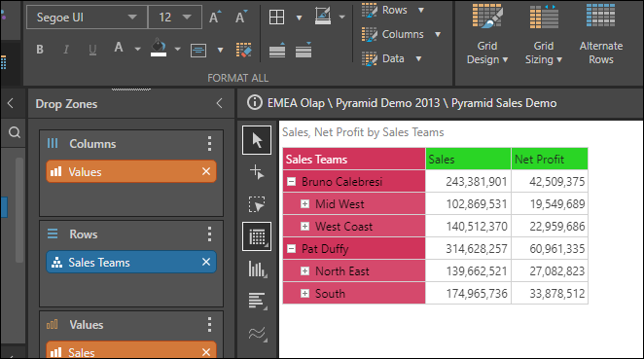Decrease font size with small A icon
Image resolution: width=644 pixels, height=359 pixels.
point(241,18)
